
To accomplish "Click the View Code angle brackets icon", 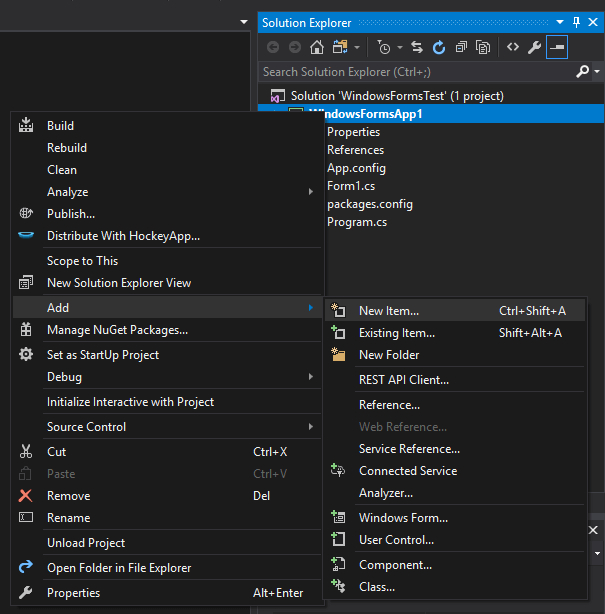I will pyautogui.click(x=513, y=47).
